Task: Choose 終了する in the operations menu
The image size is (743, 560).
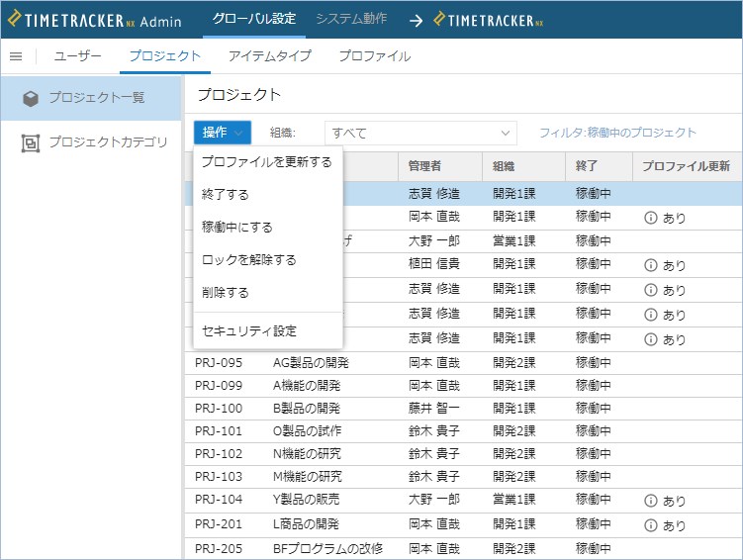Action: (226, 195)
